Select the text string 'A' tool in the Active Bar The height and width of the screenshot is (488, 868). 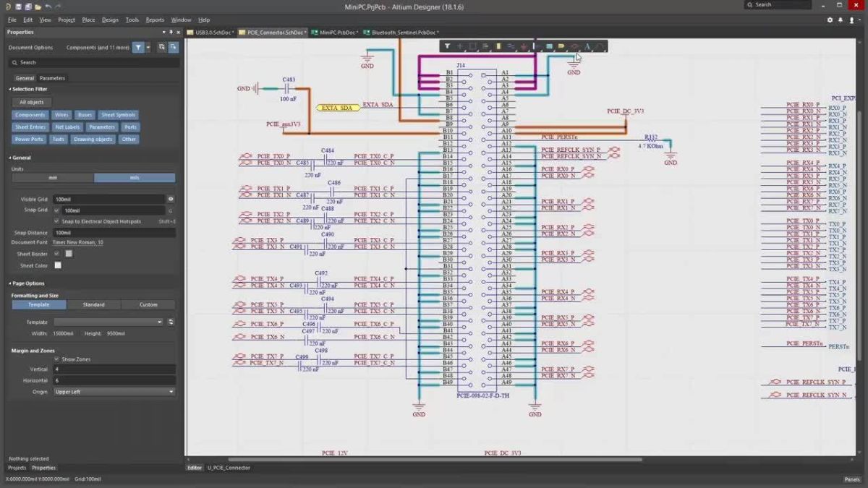pos(588,46)
